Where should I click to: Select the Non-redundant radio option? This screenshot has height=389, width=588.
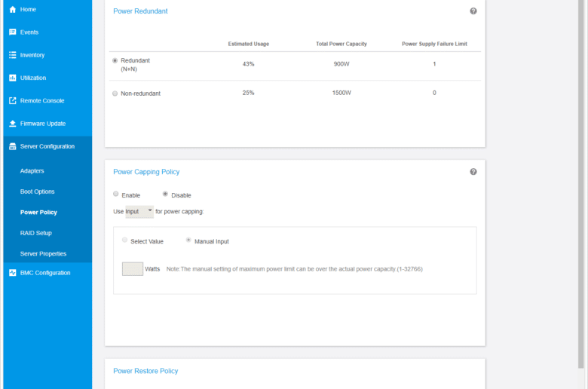pyautogui.click(x=115, y=93)
